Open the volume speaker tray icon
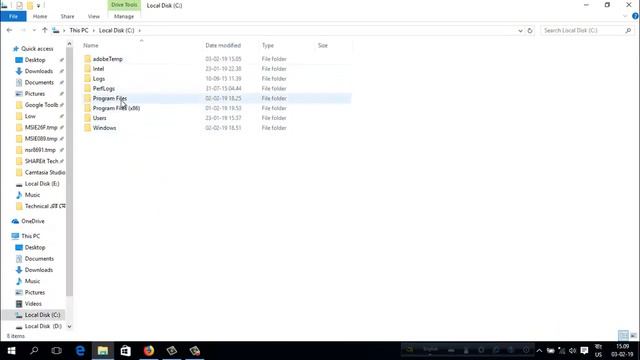Screen dimensions: 640x360 (572, 351)
